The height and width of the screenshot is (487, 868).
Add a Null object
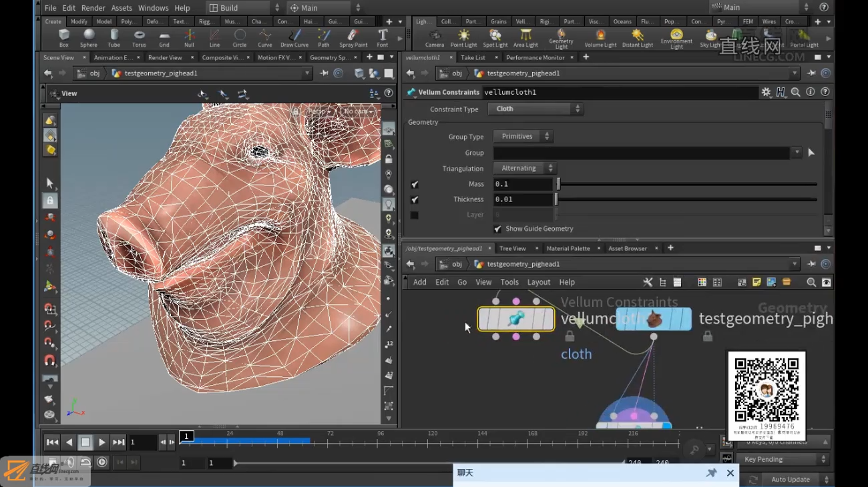click(190, 38)
